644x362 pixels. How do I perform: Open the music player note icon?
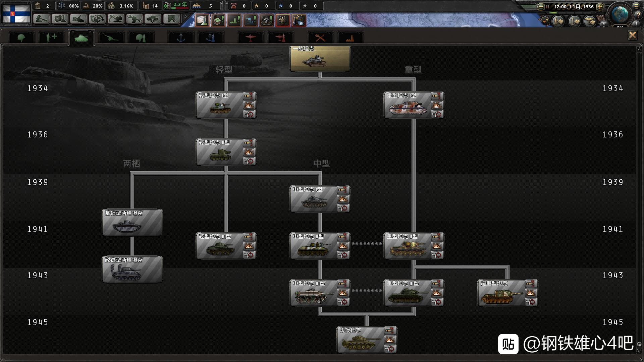click(x=545, y=21)
